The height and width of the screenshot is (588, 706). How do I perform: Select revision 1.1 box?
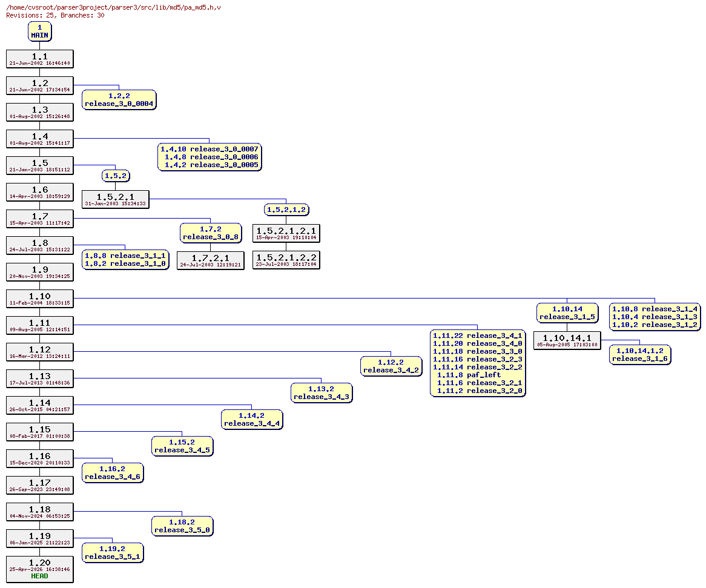pyautogui.click(x=39, y=59)
